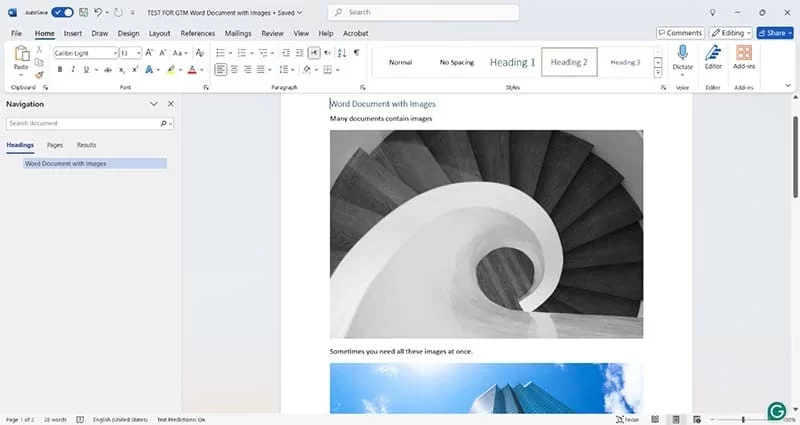This screenshot has width=800, height=425.
Task: Click the Grammarly icon in bottom corner
Action: click(x=776, y=410)
